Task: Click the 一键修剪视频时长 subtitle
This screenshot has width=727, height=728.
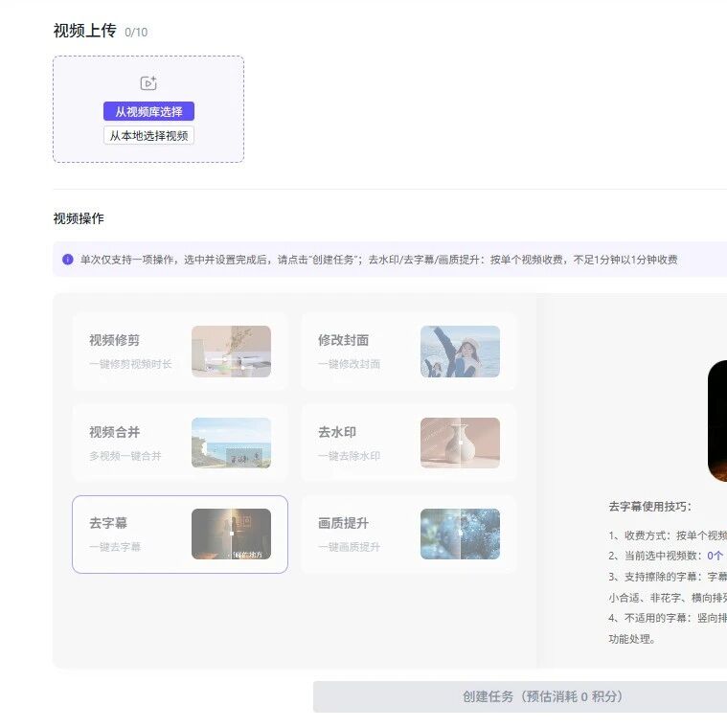Action: [130, 364]
